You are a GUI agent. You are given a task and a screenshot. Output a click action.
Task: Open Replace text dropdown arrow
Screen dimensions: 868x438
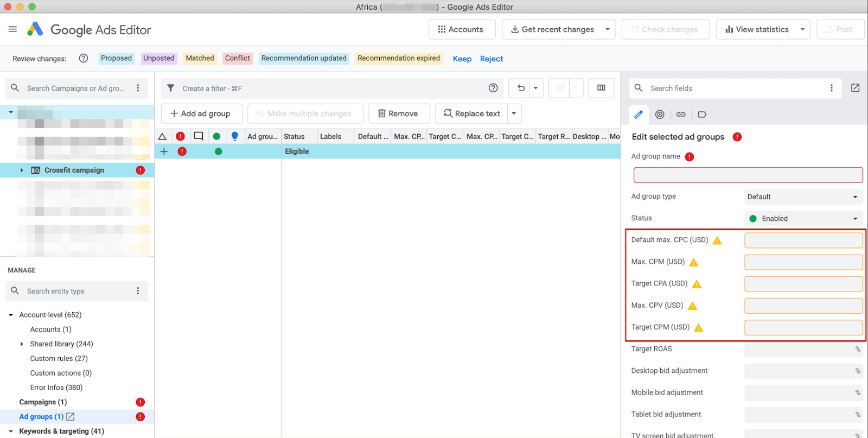point(514,113)
